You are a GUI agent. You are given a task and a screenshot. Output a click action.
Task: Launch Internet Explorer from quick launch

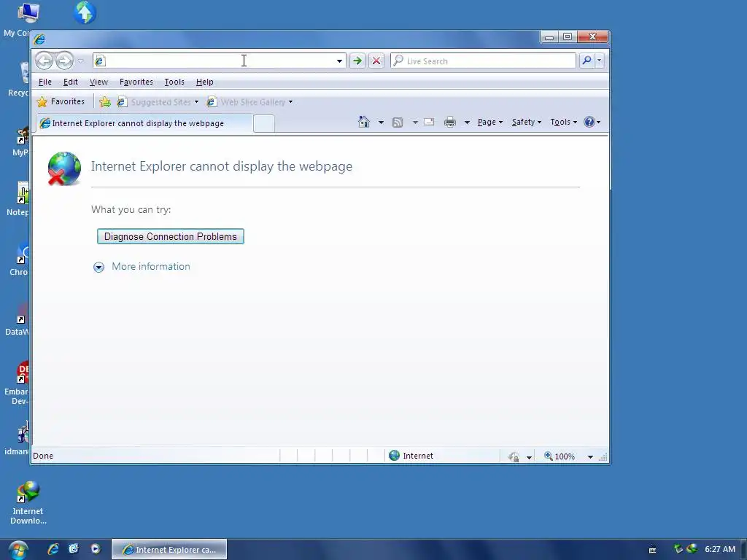(x=53, y=549)
